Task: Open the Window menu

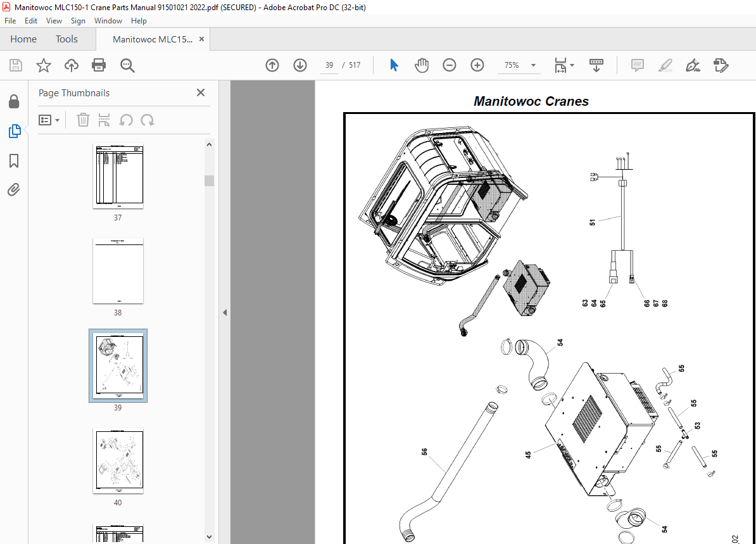Action: [108, 21]
